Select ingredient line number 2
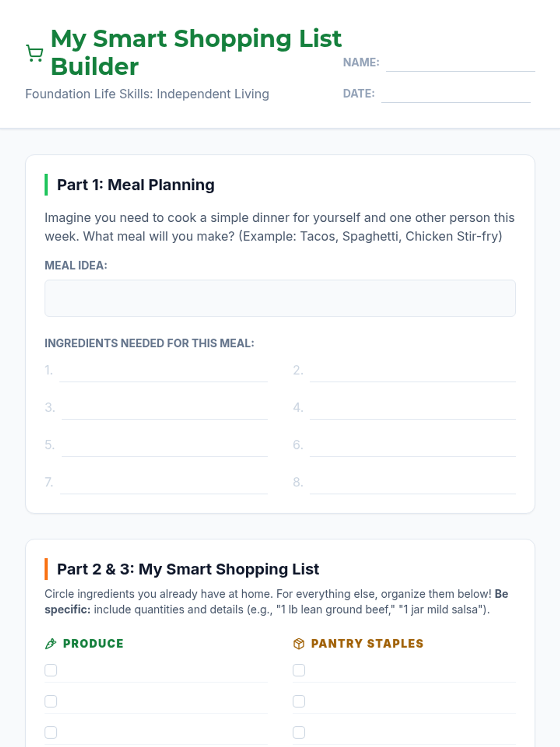 click(x=413, y=372)
